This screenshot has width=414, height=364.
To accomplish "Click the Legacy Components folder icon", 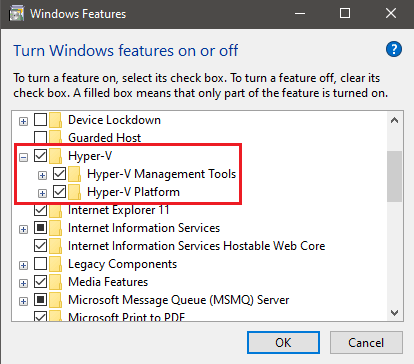I will 56,264.
